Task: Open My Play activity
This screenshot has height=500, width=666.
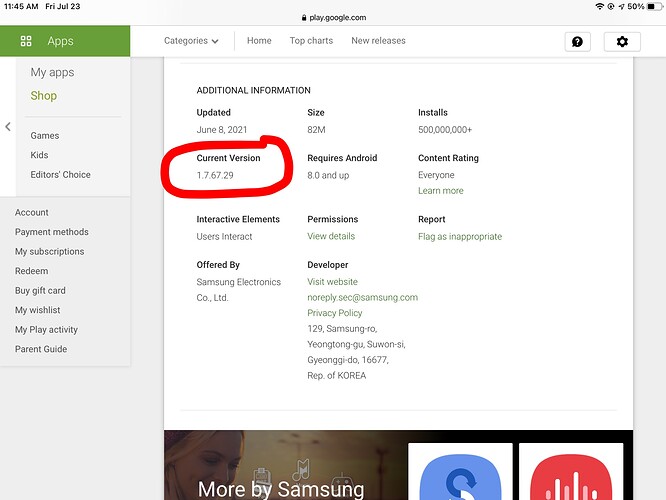Action: [46, 330]
